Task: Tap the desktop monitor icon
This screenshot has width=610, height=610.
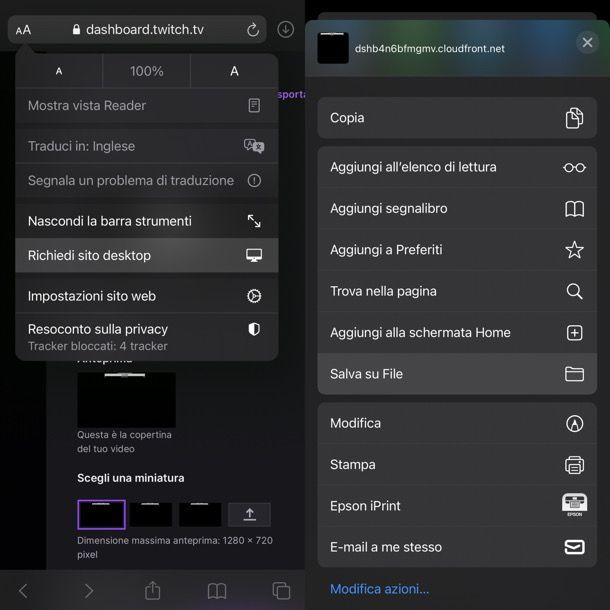Action: pyautogui.click(x=254, y=255)
